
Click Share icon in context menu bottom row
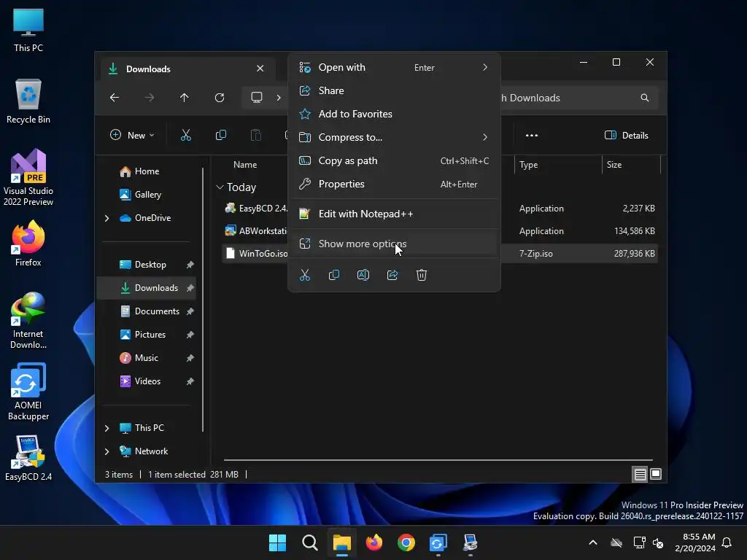coord(392,275)
